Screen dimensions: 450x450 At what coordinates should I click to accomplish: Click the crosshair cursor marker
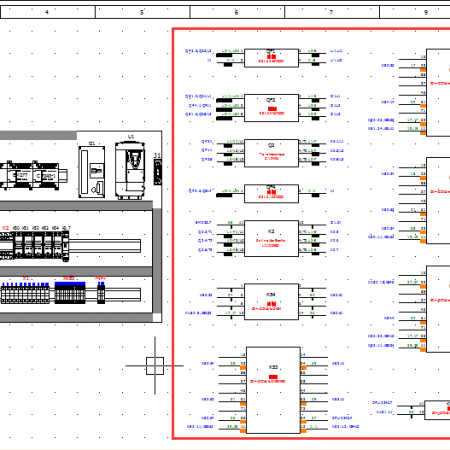click(x=155, y=366)
